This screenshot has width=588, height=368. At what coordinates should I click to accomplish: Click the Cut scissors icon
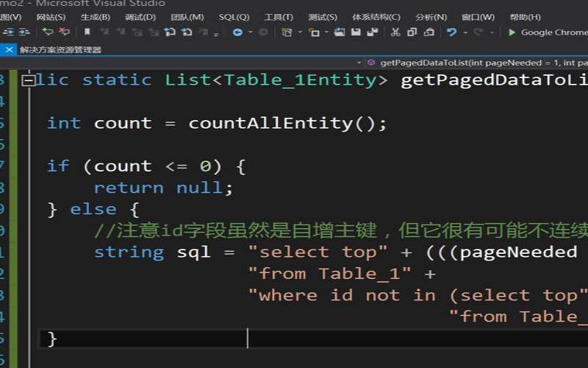[395, 32]
